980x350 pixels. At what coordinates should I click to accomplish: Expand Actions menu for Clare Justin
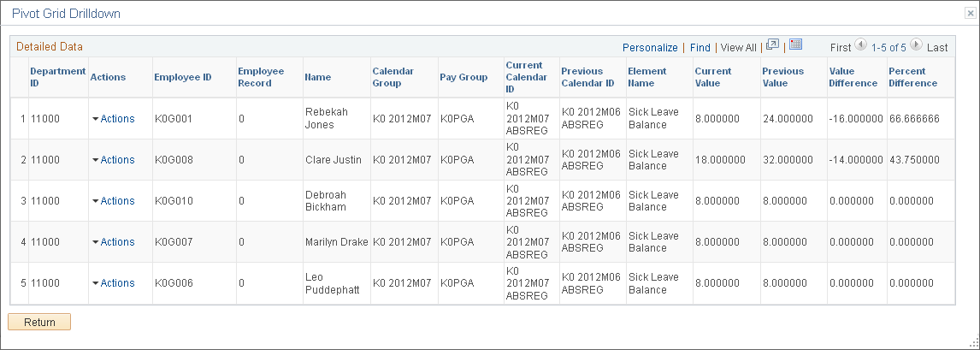113,159
